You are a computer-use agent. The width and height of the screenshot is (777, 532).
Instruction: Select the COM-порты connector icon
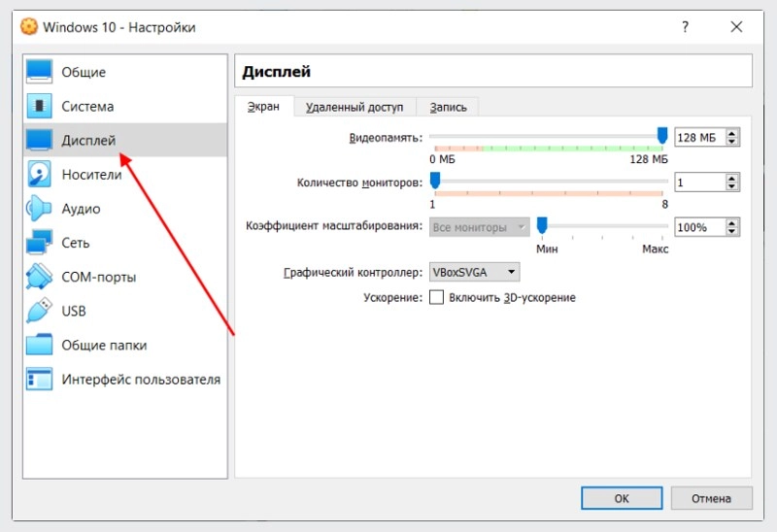[x=39, y=277]
